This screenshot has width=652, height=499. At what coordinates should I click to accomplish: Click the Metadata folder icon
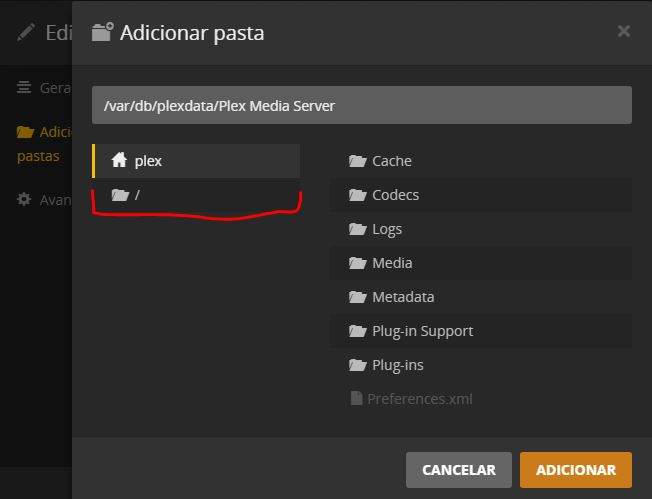[357, 297]
